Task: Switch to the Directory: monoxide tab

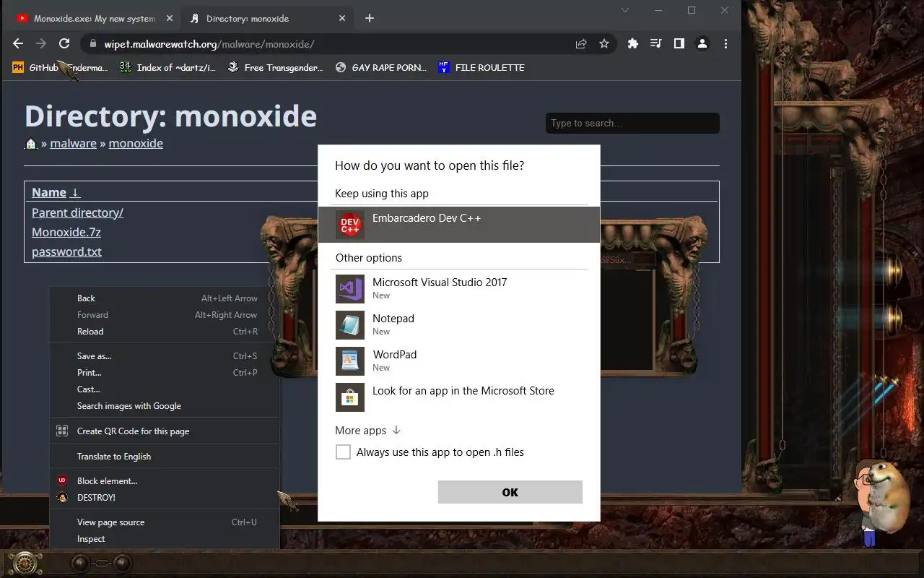Action: (266, 19)
